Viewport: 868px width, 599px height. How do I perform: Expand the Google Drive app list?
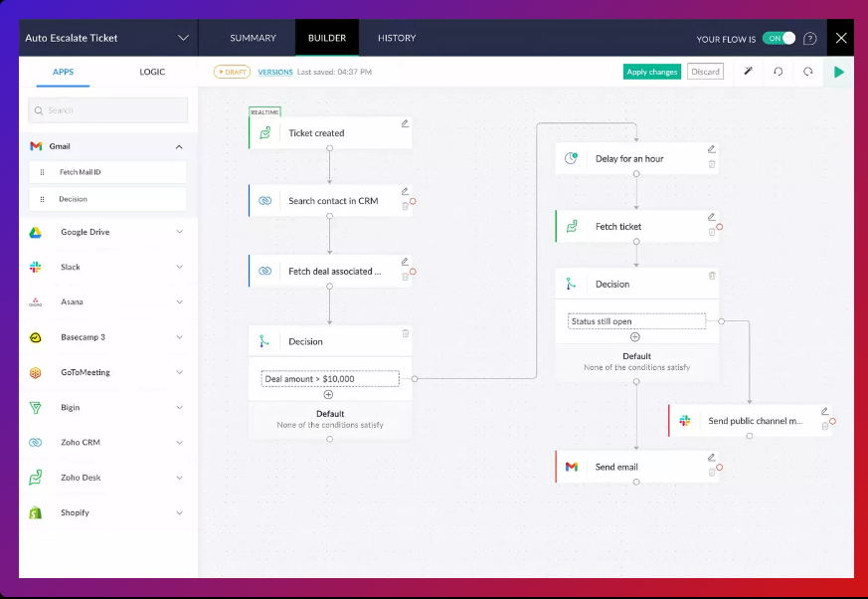pyautogui.click(x=179, y=232)
